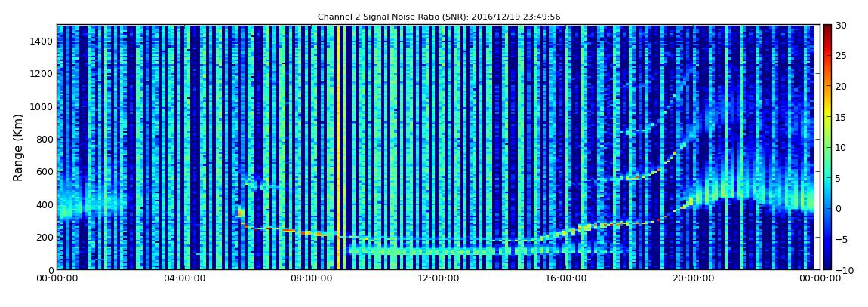
Task: Click the yellow band of the colorbar
Action: 827,113
